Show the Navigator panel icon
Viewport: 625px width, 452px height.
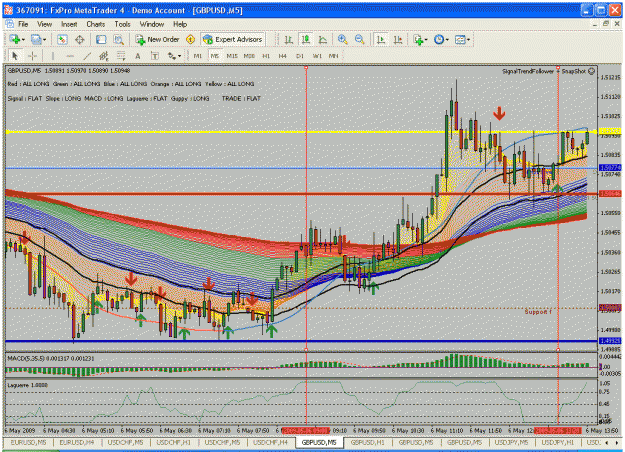(x=101, y=39)
